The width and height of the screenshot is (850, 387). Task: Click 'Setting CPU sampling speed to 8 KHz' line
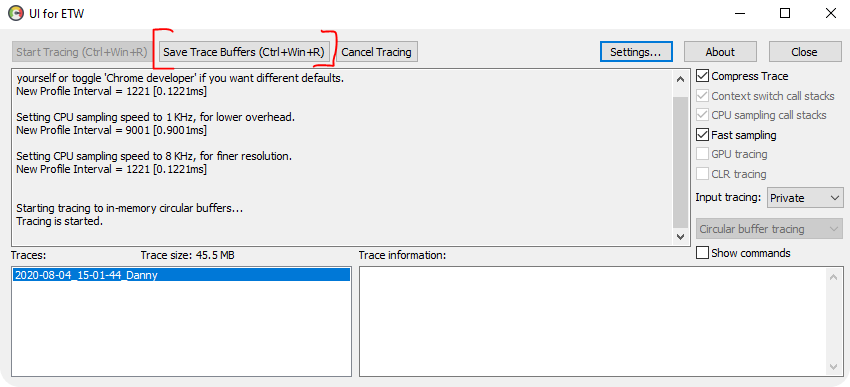click(x=154, y=156)
